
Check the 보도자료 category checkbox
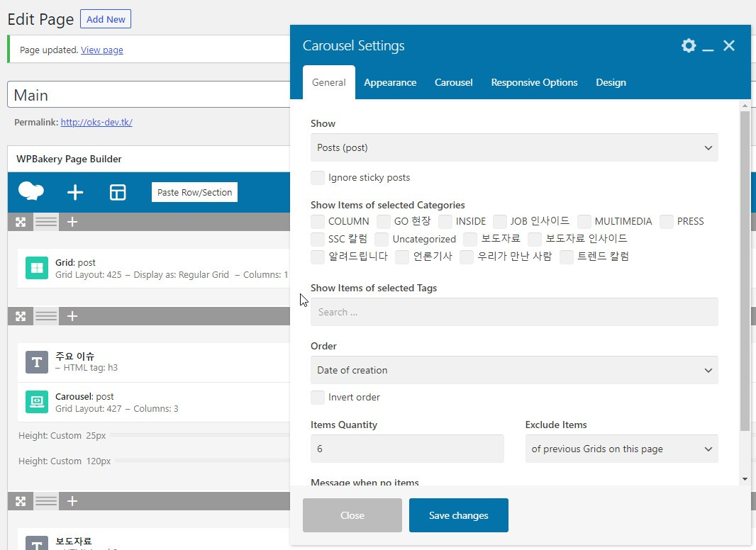coord(470,239)
